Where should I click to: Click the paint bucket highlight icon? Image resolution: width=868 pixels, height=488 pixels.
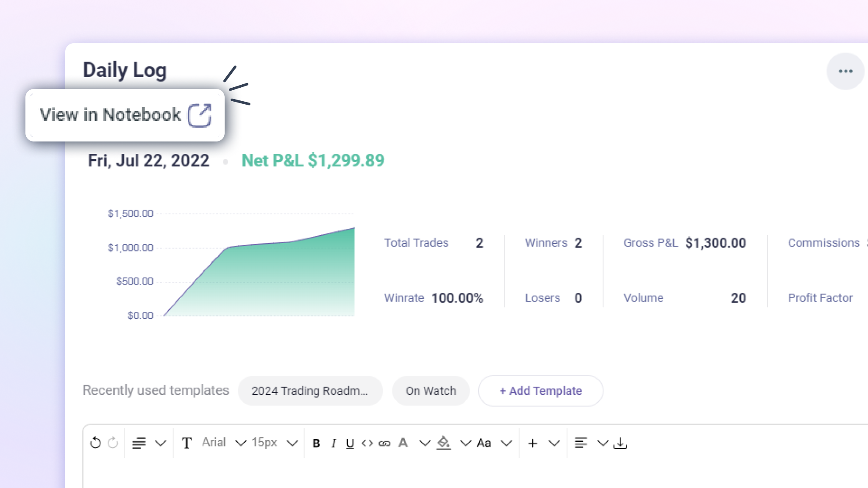pos(444,443)
